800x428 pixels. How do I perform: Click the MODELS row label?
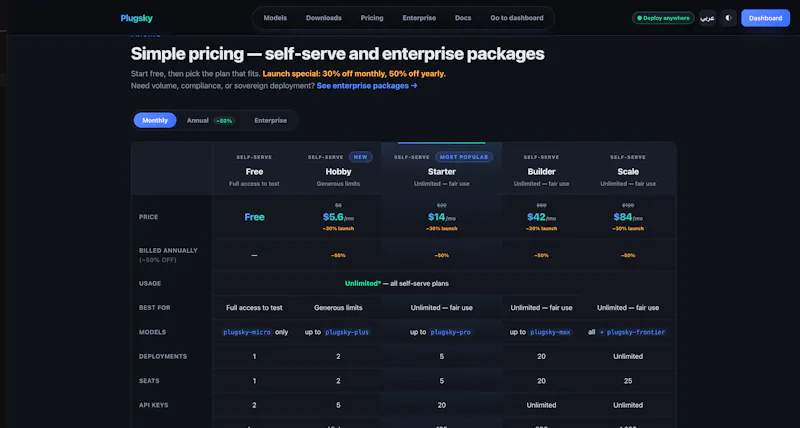[153, 332]
